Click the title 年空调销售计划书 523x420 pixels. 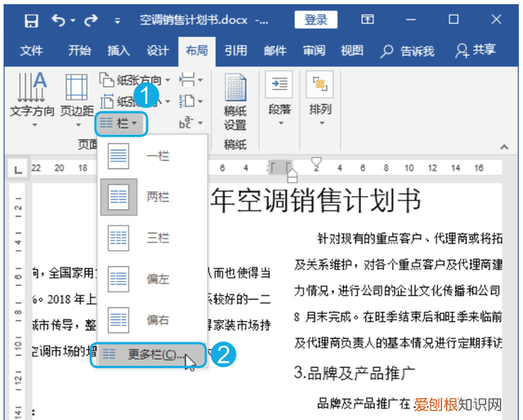[x=315, y=200]
